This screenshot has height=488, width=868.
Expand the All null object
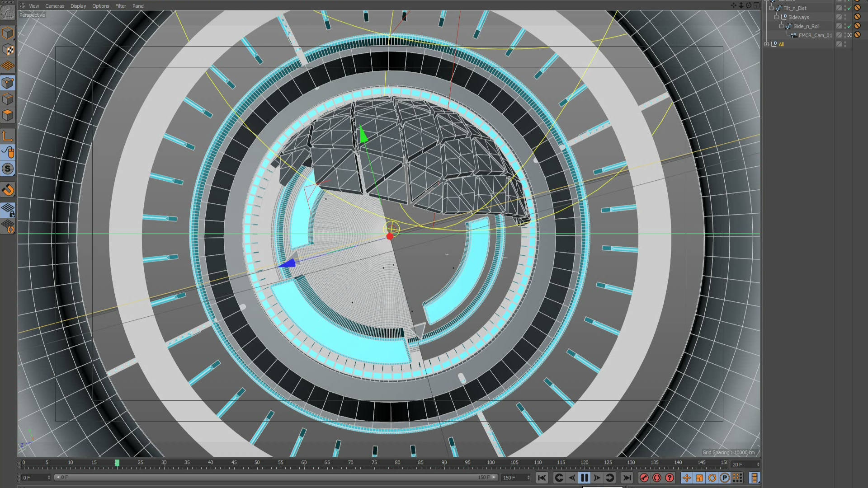[x=766, y=44]
